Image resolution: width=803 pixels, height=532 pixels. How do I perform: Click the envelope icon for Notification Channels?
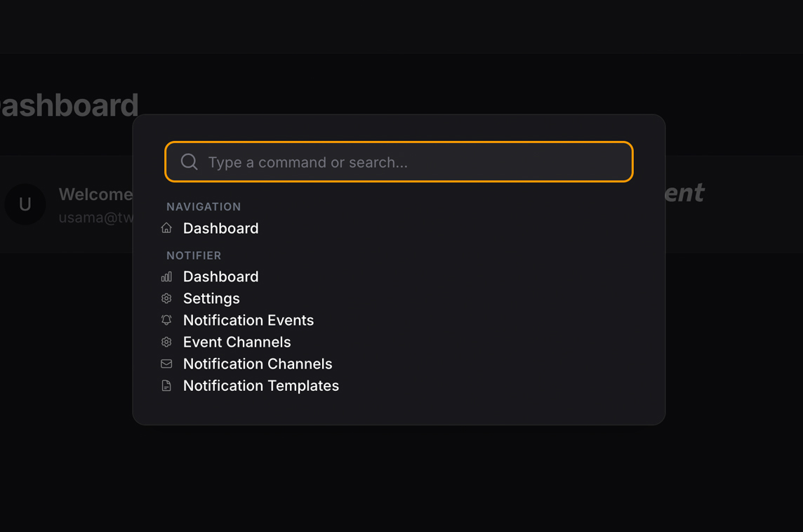coord(166,364)
